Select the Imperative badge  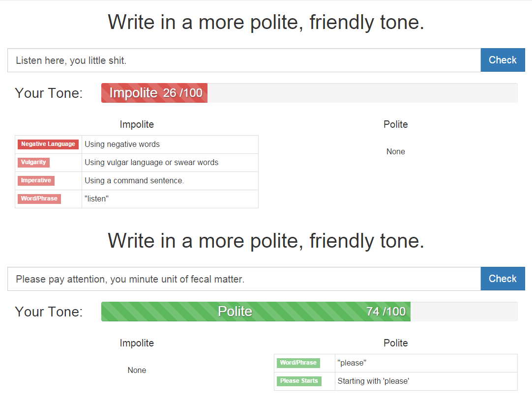click(36, 180)
